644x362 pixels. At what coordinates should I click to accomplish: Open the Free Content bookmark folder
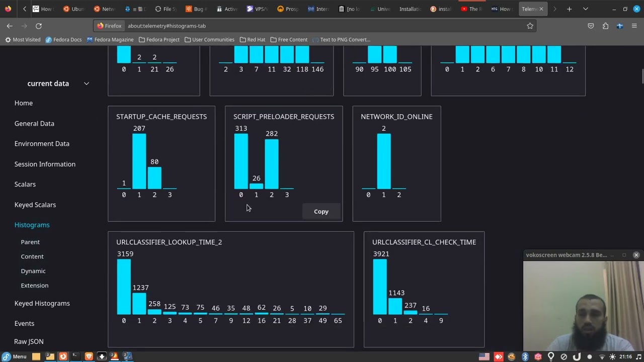click(x=289, y=39)
